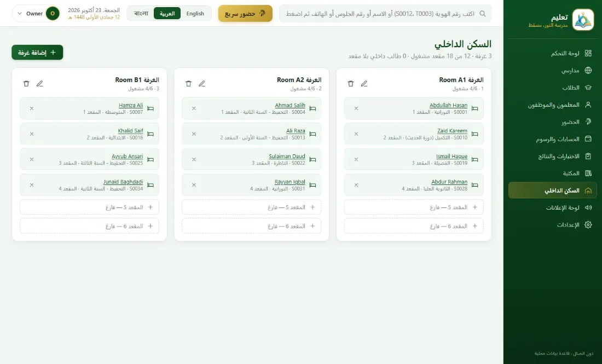602x364 pixels.
Task: Remove Rayyan Iqbal from his bed
Action: [x=194, y=184]
